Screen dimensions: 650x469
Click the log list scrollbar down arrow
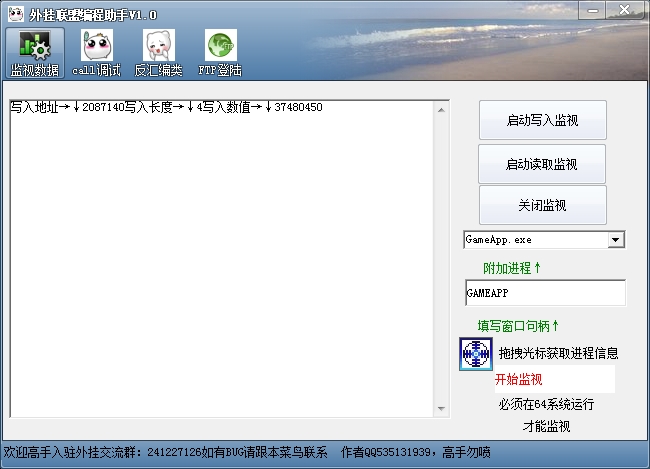[x=441, y=409]
